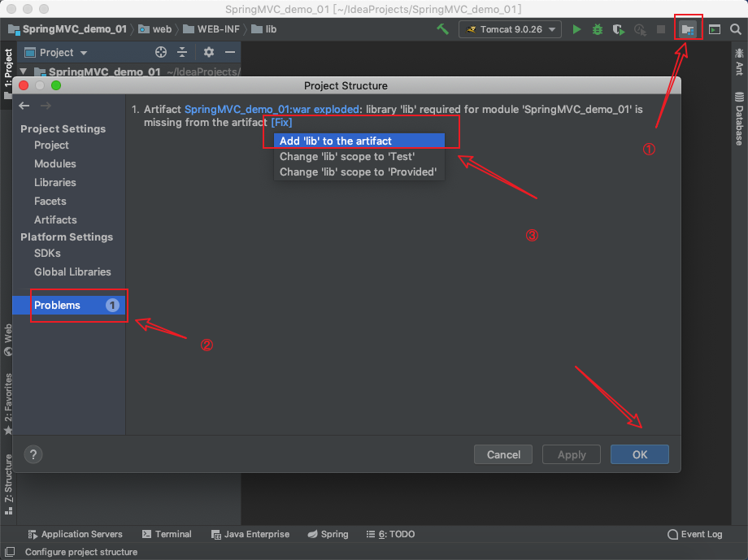
Task: Click the forward arrow in Project Structure dialog
Action: [46, 106]
